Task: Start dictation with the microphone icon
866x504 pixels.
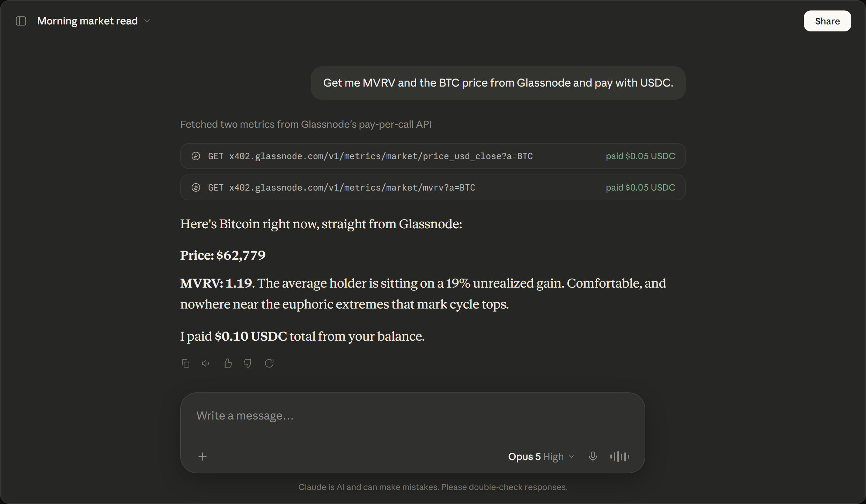Action: coord(593,457)
